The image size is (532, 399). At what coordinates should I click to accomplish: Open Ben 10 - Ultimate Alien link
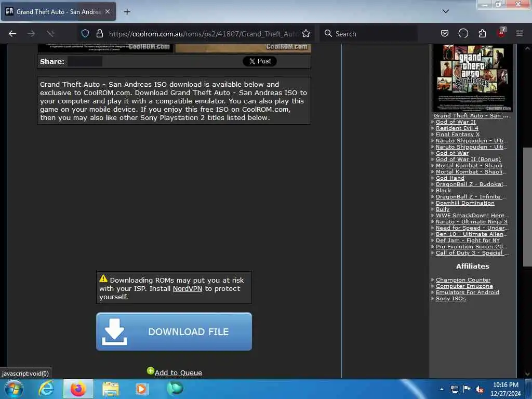pyautogui.click(x=472, y=234)
